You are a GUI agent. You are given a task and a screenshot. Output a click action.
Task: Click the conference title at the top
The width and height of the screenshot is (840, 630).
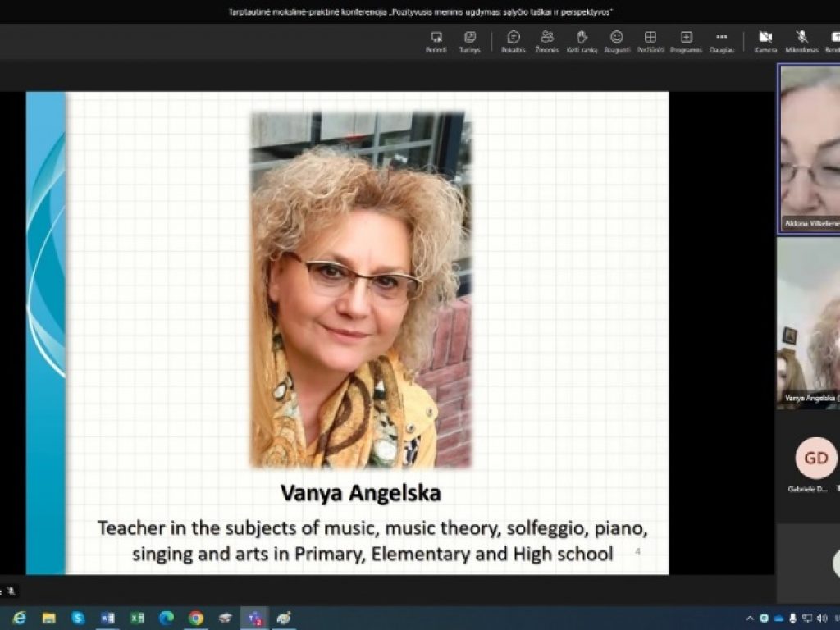[420, 11]
